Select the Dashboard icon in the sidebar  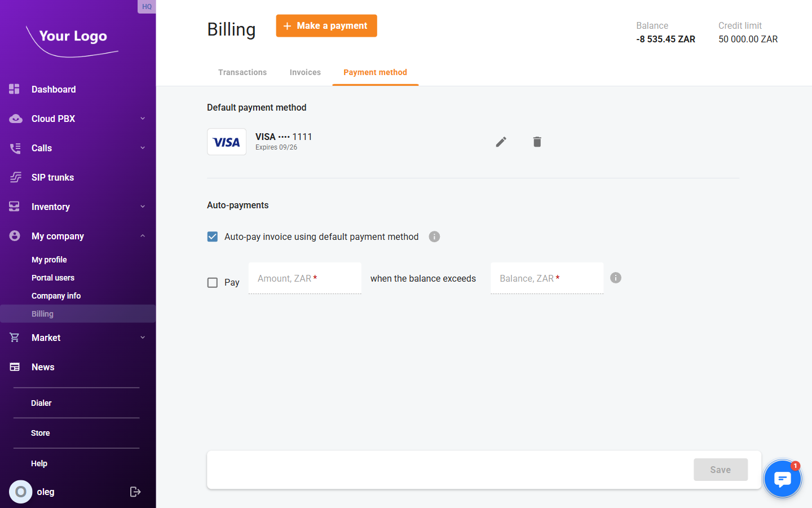tap(14, 89)
